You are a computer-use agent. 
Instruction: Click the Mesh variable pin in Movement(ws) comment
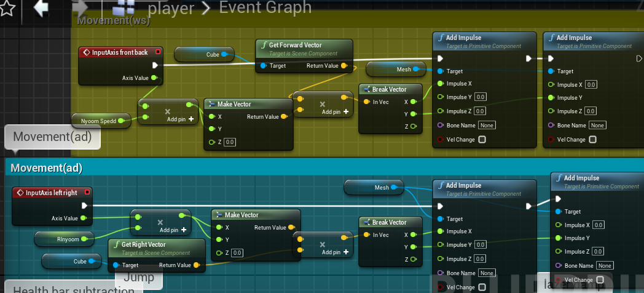(416, 69)
